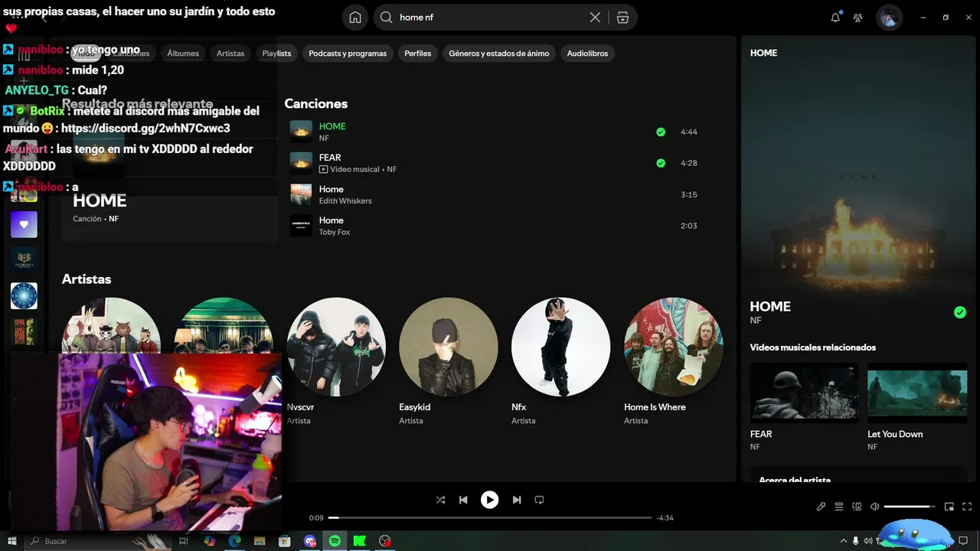
Task: Open Connect to a device icon
Action: (857, 507)
